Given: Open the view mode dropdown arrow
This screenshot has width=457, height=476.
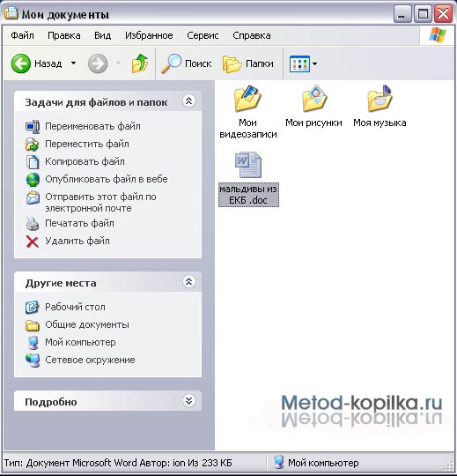Looking at the screenshot, I should (314, 63).
